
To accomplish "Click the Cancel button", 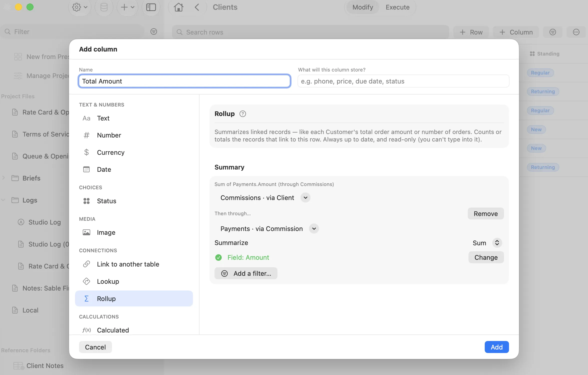I will coord(95,347).
